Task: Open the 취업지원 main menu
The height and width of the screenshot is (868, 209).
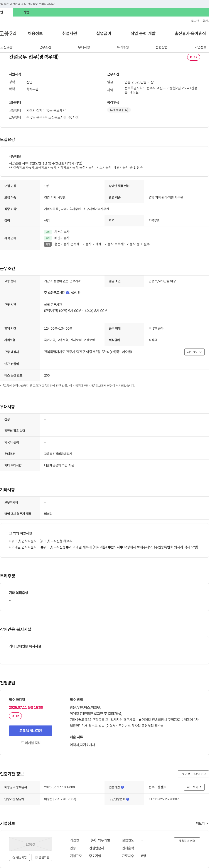Action: pyautogui.click(x=69, y=33)
